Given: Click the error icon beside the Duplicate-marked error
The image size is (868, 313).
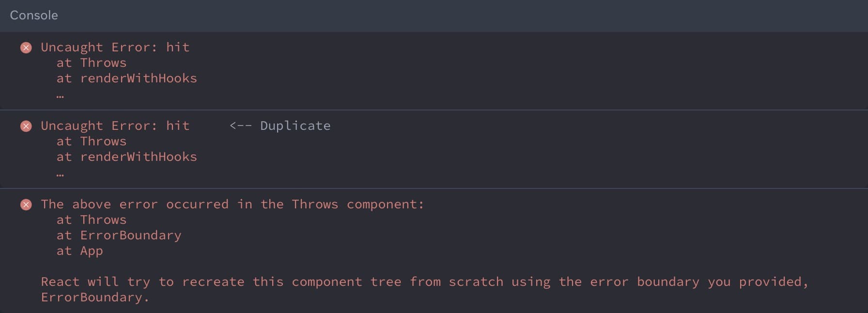Looking at the screenshot, I should [26, 126].
